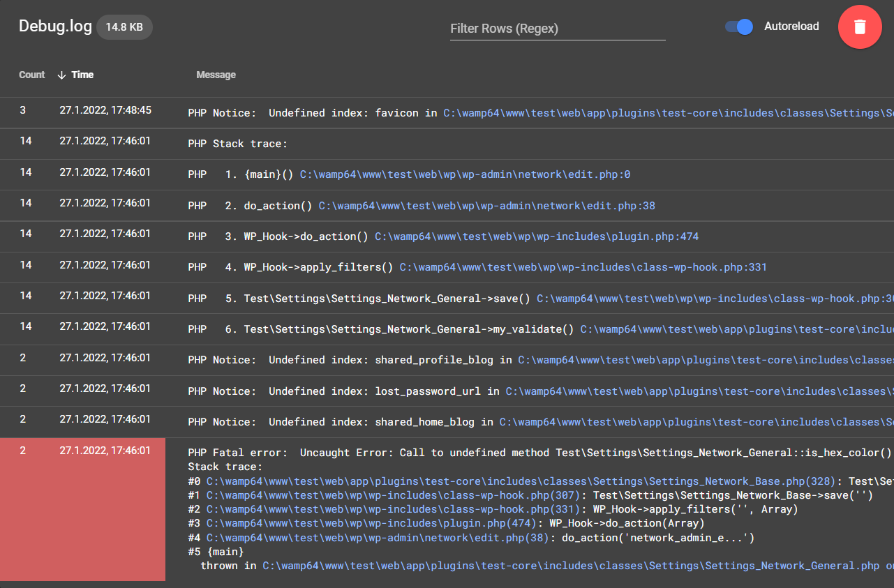Click the Autoreload label
This screenshot has width=894, height=588.
791,27
